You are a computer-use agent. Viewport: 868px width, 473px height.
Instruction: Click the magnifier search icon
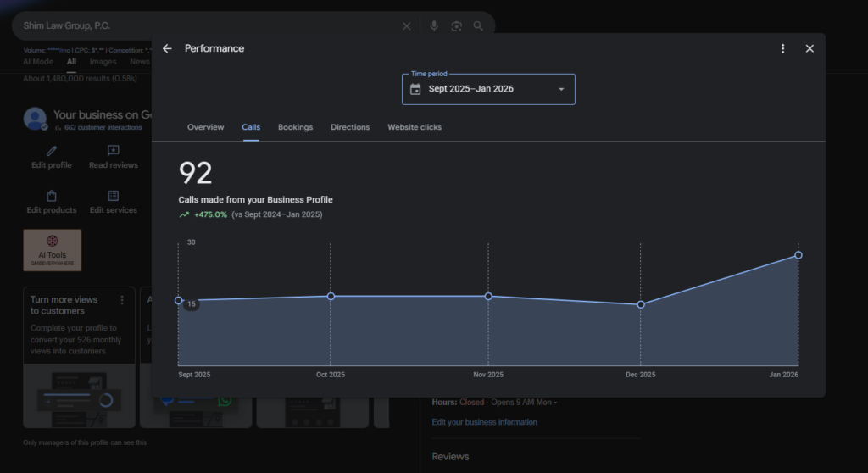click(478, 26)
